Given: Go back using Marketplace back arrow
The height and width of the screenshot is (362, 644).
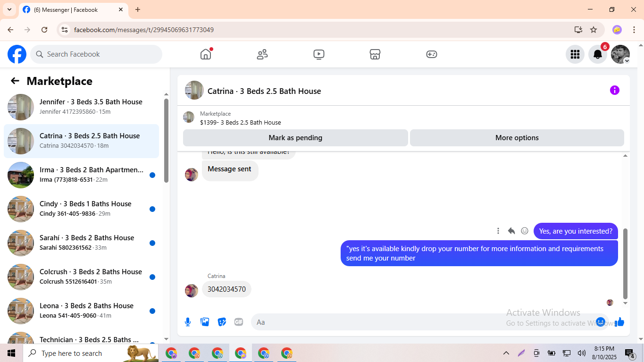Looking at the screenshot, I should [x=15, y=81].
